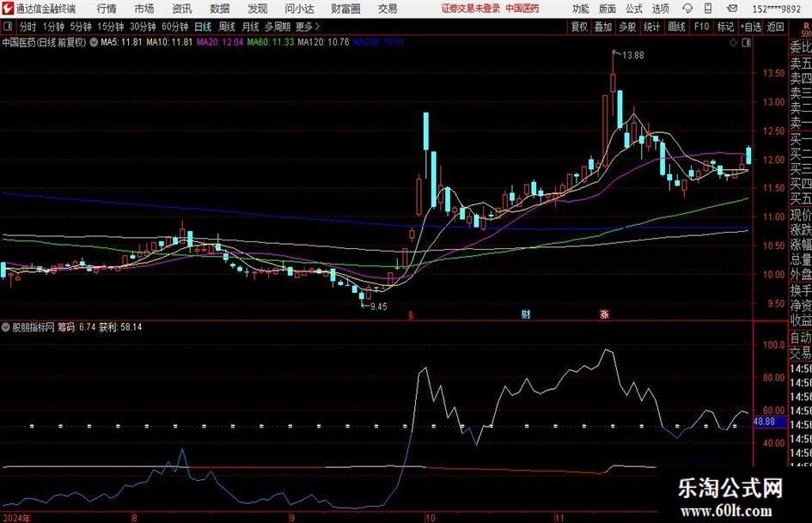The height and width of the screenshot is (523, 812).
Task: Click the MA60: 11.33 label
Action: coord(271,42)
